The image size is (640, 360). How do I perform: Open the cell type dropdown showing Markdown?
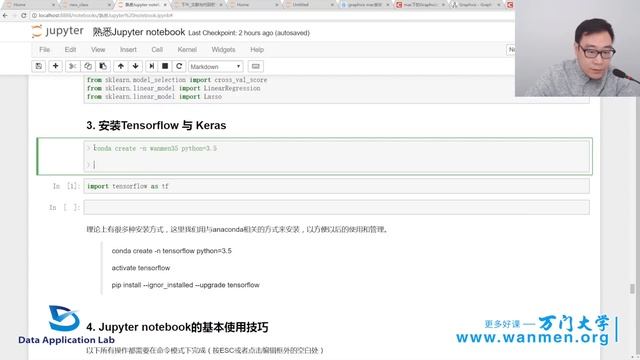point(216,67)
